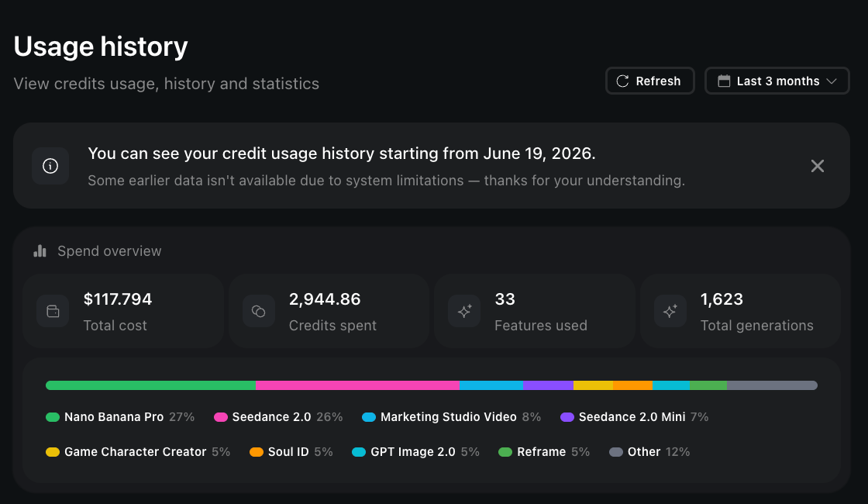
Task: Click the Marketing Studio Video legend entry
Action: [451, 417]
